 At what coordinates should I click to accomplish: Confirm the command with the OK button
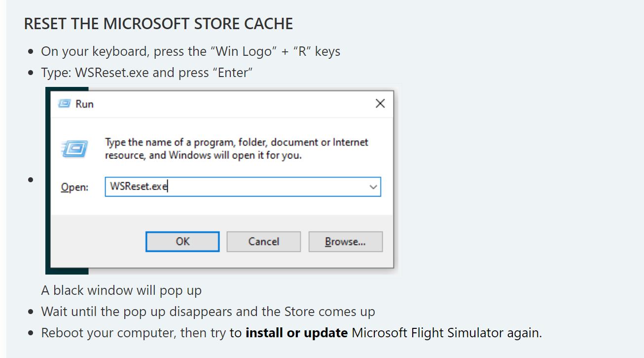coord(182,241)
